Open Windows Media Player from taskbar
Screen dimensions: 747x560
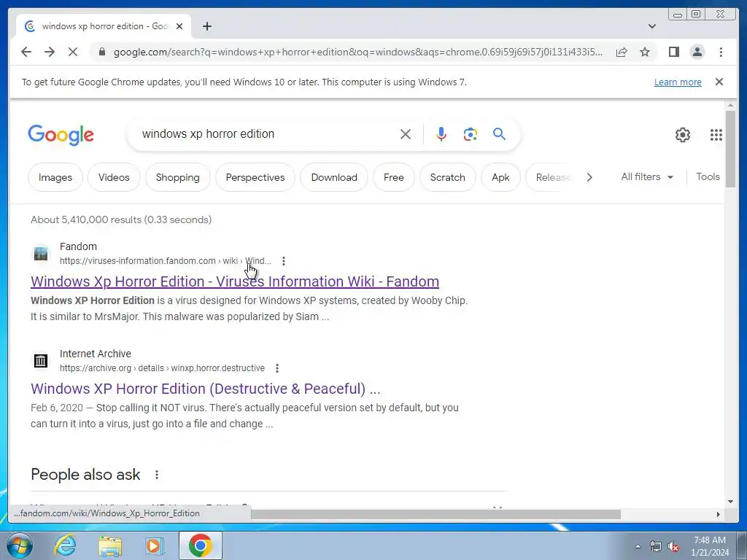[154, 545]
